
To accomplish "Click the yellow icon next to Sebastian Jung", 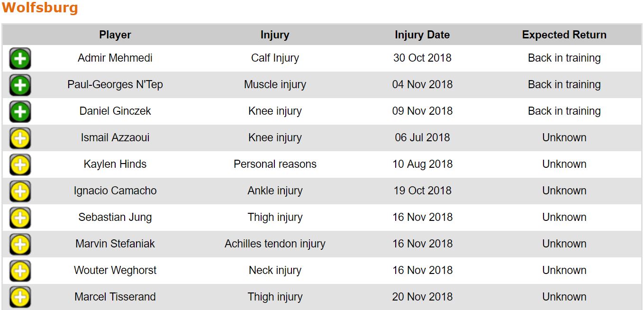I will coord(20,218).
